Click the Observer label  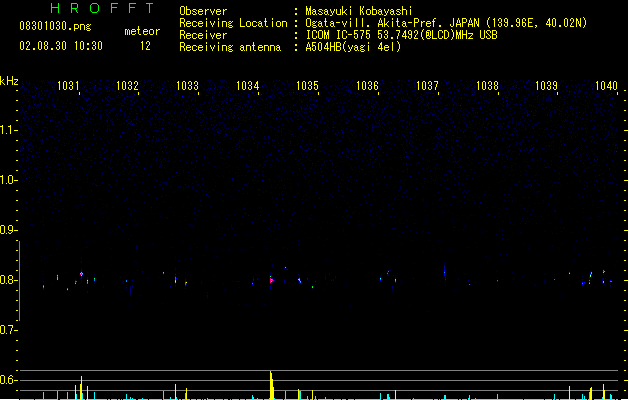203,11
